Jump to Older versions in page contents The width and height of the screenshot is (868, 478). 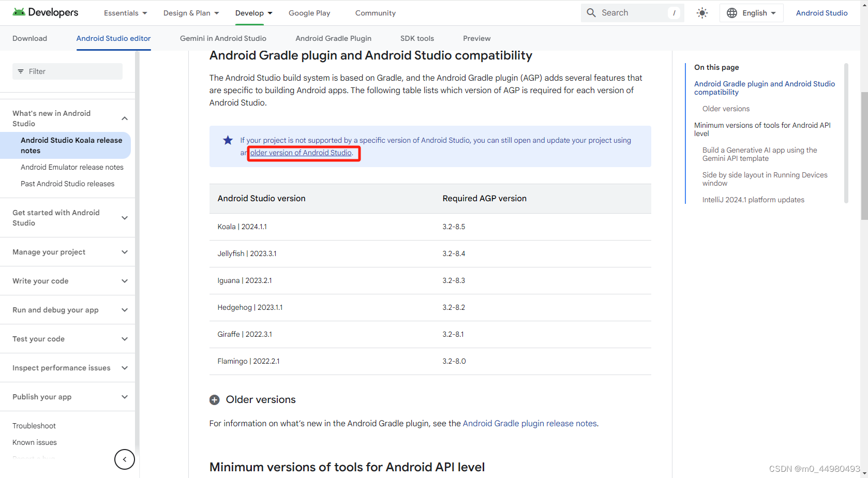[x=726, y=109]
